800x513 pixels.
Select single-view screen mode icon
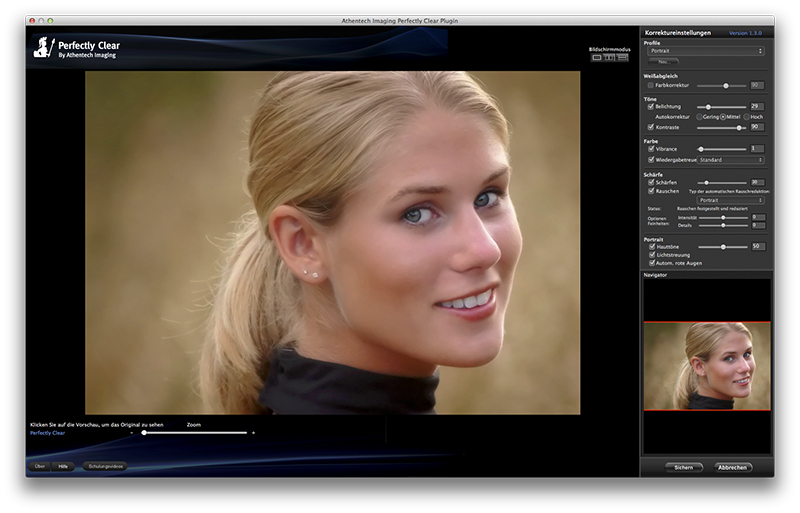point(597,58)
